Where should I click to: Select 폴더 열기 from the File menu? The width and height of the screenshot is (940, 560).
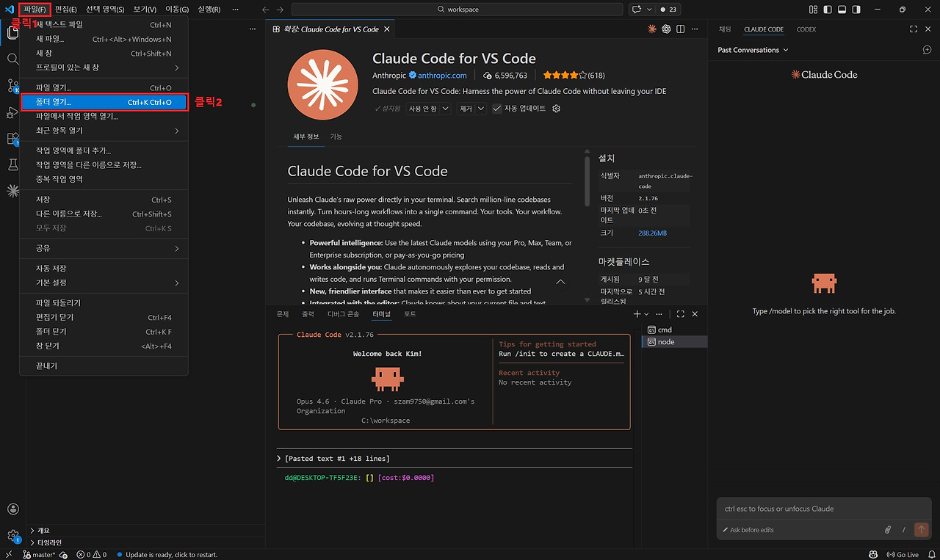(x=104, y=102)
